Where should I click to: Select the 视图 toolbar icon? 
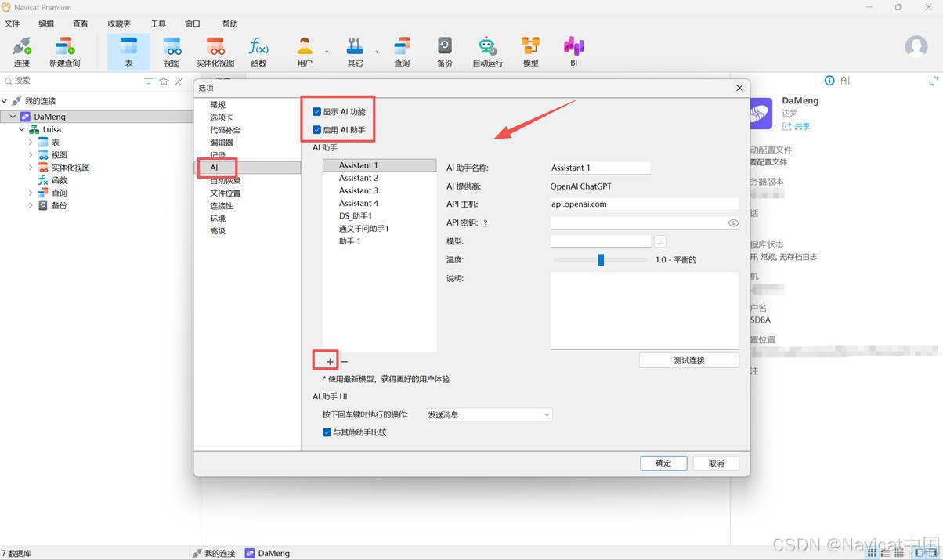(172, 52)
